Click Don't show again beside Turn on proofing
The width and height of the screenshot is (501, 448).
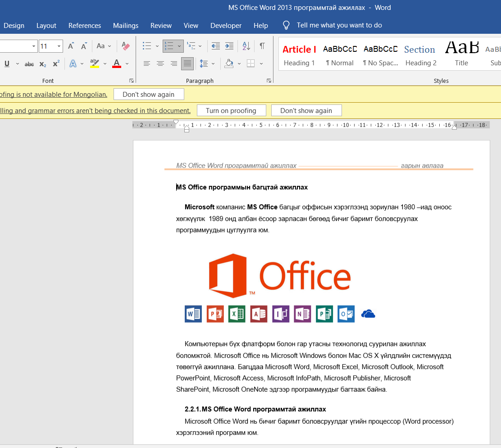click(x=306, y=110)
